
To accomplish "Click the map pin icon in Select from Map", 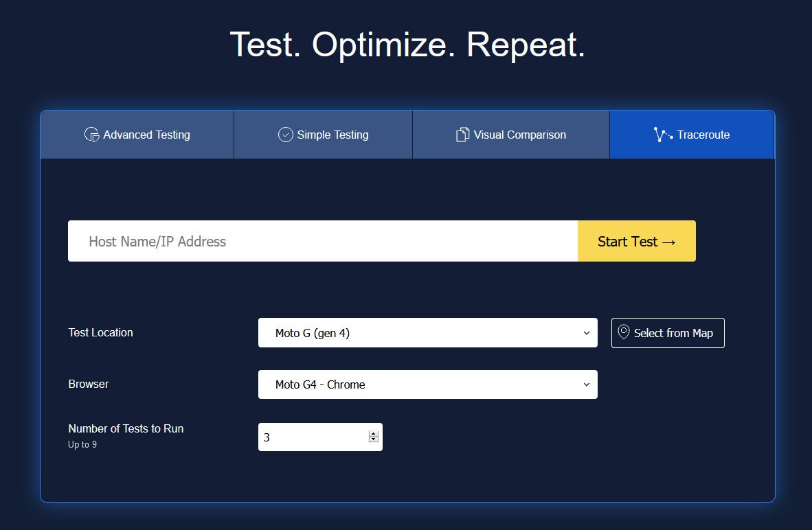I will [x=624, y=332].
